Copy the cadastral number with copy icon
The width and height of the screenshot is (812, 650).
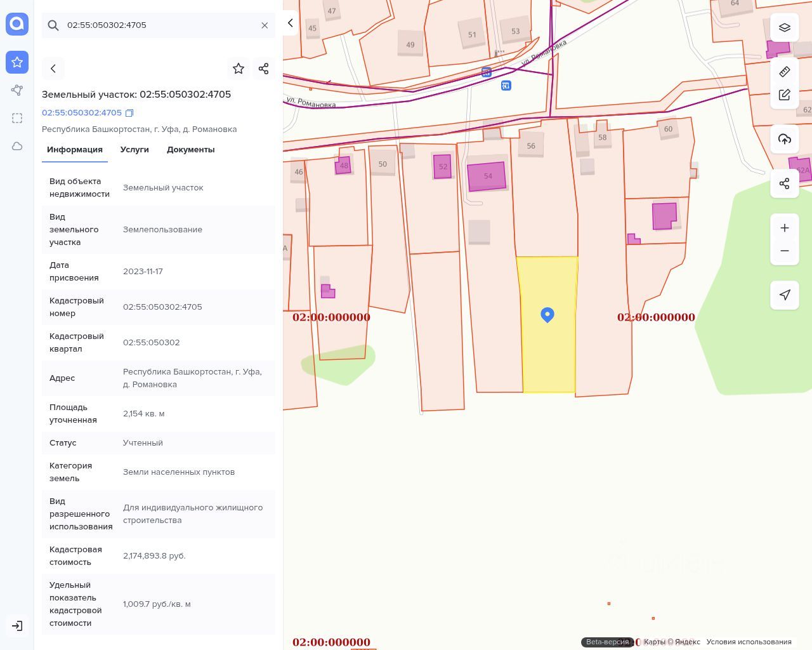click(x=129, y=113)
